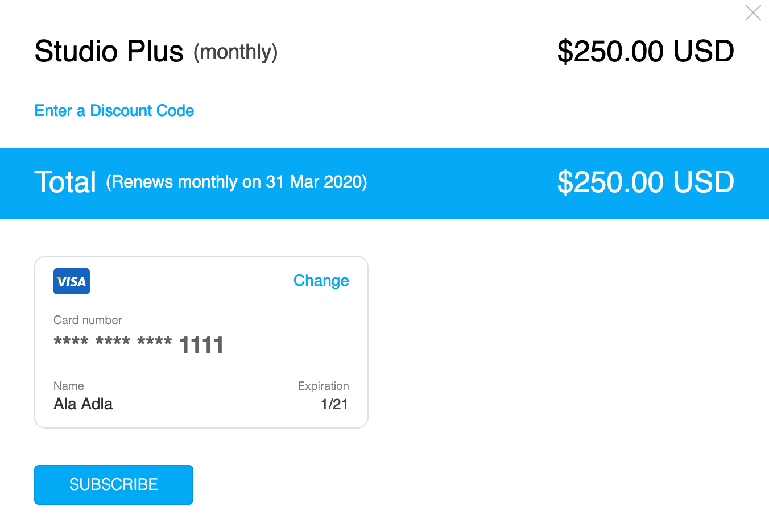
Task: Click the masked asterisk digits of the card
Action: point(113,342)
